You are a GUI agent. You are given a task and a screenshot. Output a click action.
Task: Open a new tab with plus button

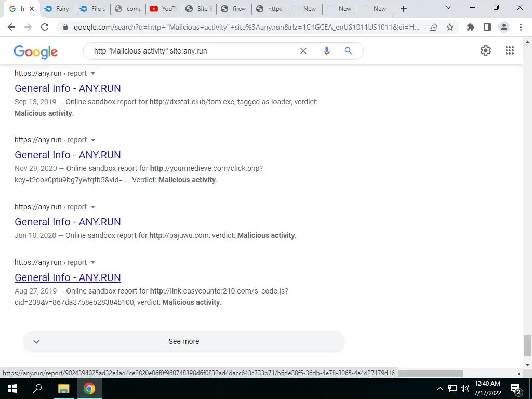click(403, 9)
